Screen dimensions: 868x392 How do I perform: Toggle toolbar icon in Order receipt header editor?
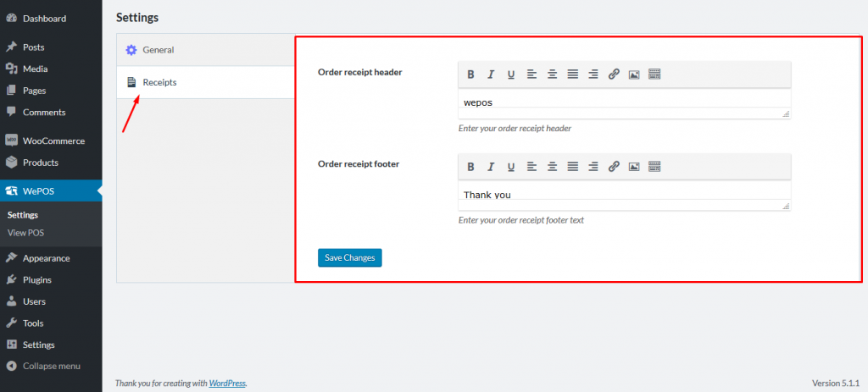(654, 75)
